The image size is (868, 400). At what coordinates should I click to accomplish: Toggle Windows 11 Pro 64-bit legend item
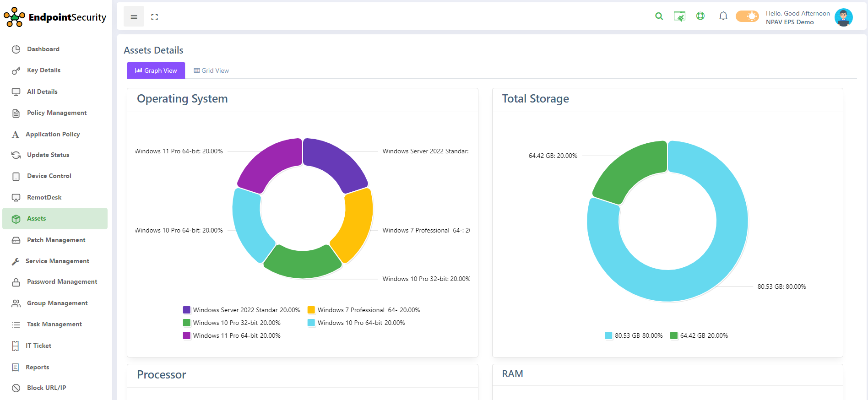232,335
